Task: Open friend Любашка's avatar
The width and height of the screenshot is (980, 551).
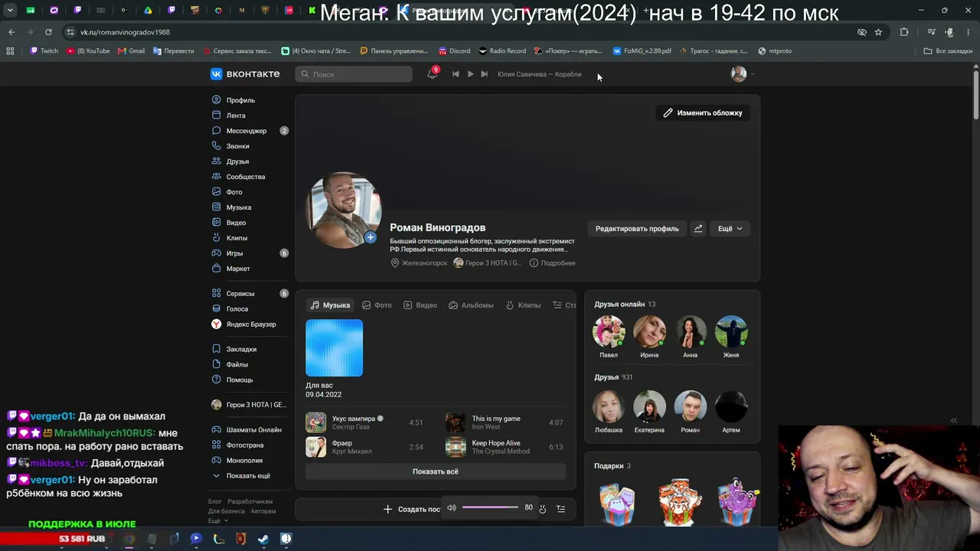Action: pyautogui.click(x=609, y=406)
